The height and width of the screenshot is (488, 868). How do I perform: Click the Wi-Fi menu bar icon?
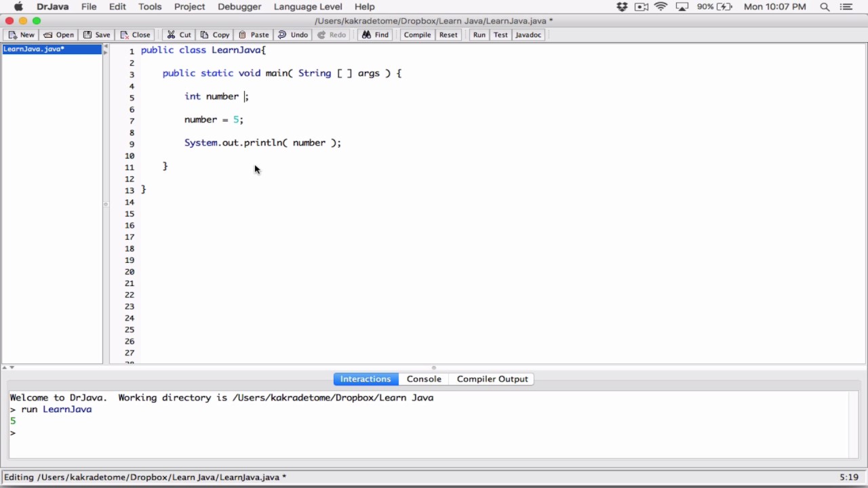660,7
